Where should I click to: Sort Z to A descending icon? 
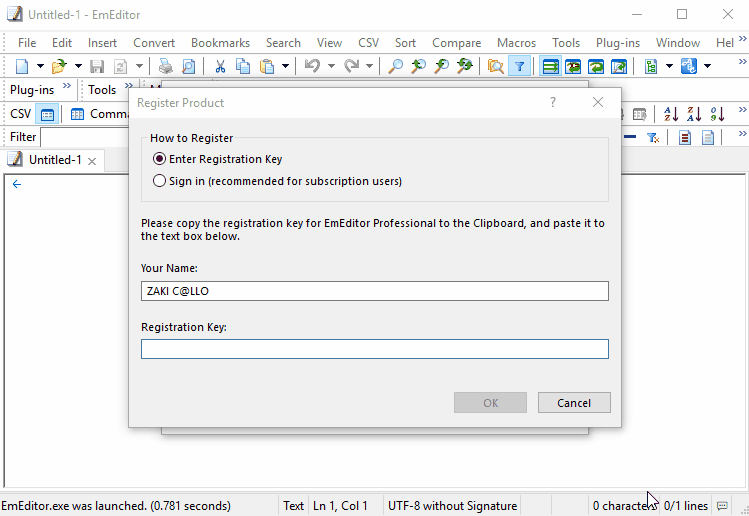pos(694,114)
